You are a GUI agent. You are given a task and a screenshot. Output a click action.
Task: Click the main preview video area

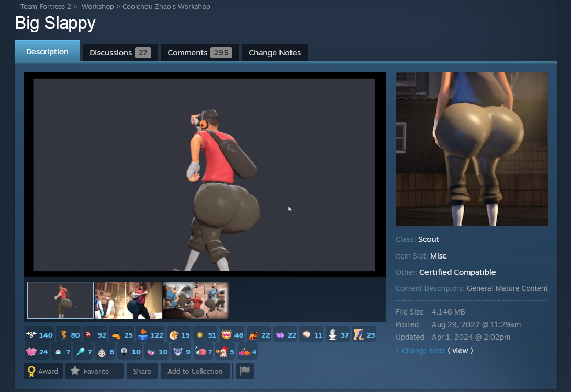tap(205, 174)
